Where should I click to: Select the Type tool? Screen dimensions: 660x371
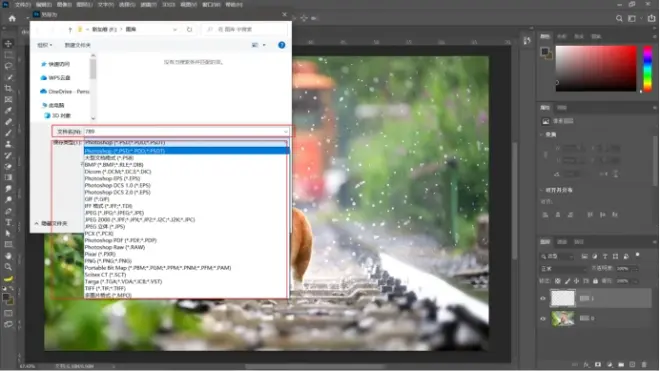point(8,222)
